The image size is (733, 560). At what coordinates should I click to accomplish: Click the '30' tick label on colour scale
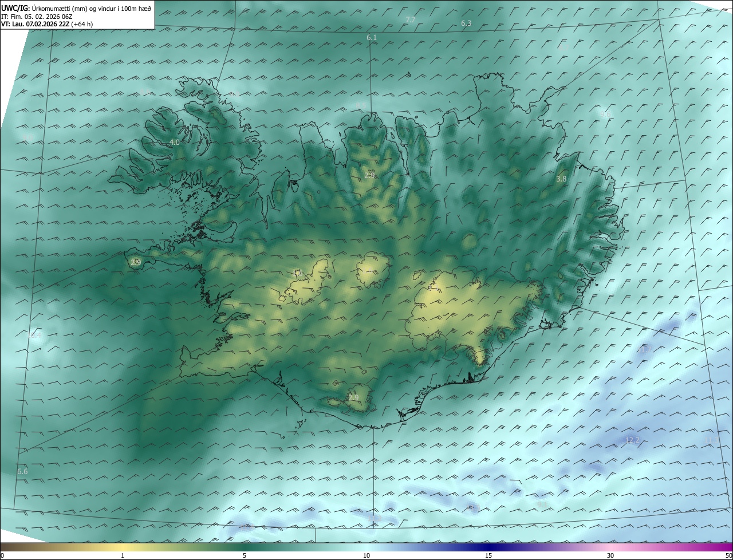610,555
